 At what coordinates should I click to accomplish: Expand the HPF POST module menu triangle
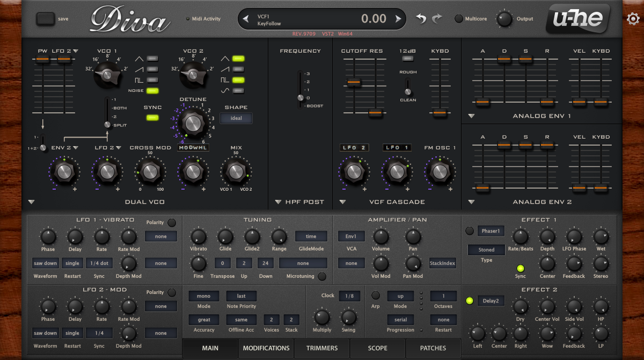pyautogui.click(x=278, y=202)
